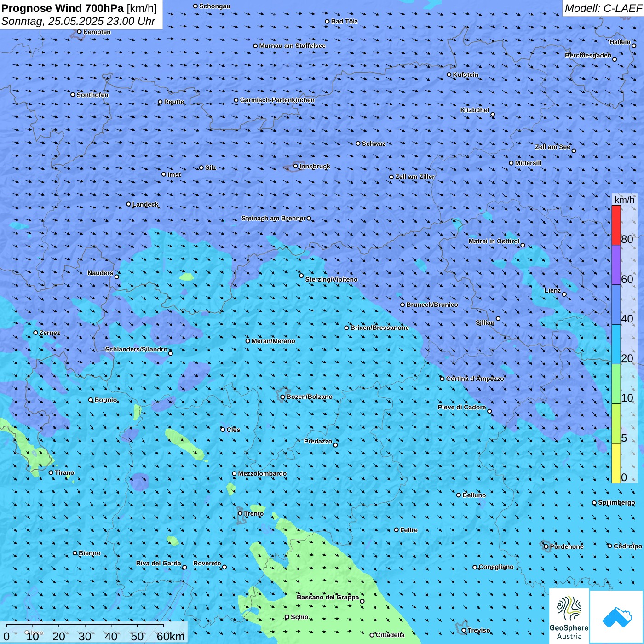
Task: Click the Trento city marker
Action: [240, 513]
